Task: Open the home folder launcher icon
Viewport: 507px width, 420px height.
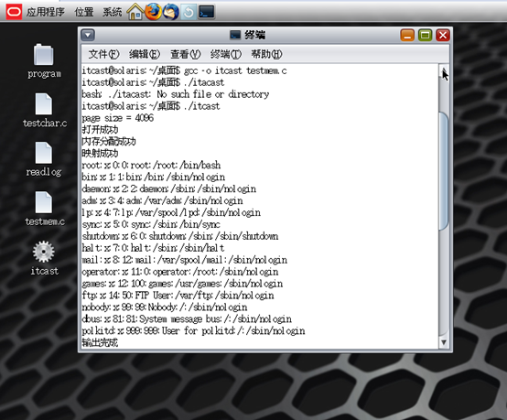Action: click(135, 12)
